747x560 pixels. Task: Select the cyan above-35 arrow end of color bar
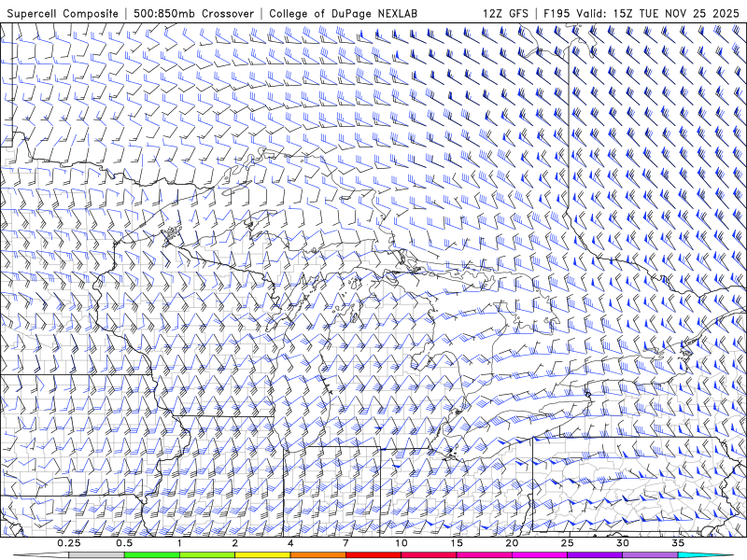(x=706, y=555)
